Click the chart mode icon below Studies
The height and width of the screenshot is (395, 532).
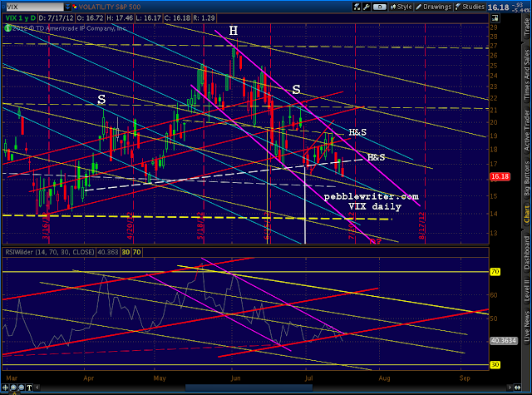tap(495, 17)
